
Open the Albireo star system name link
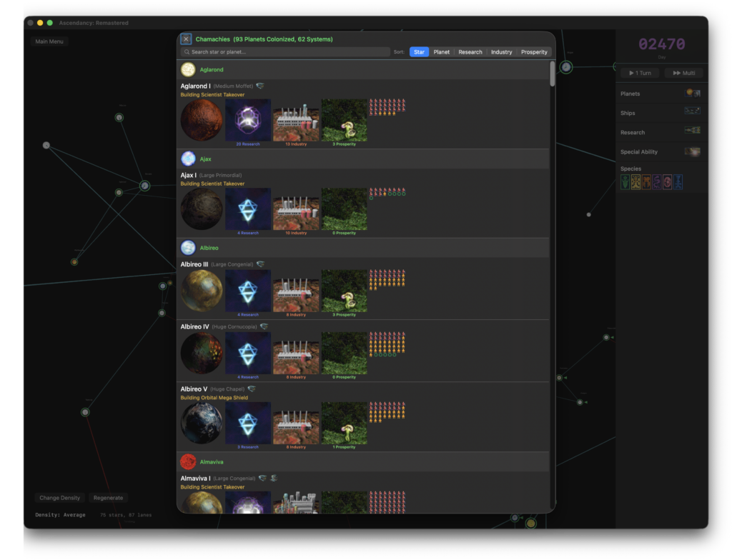pos(209,248)
